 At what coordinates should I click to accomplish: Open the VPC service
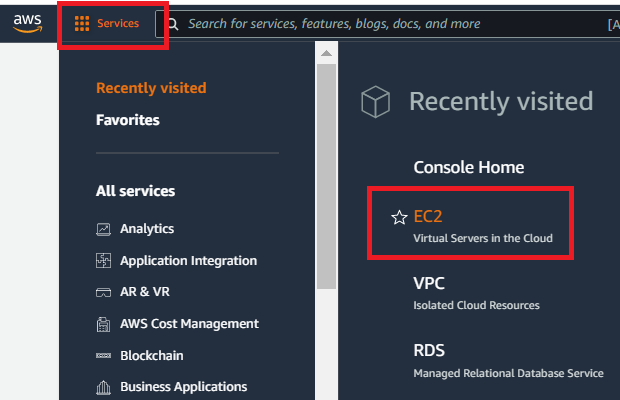coord(430,283)
